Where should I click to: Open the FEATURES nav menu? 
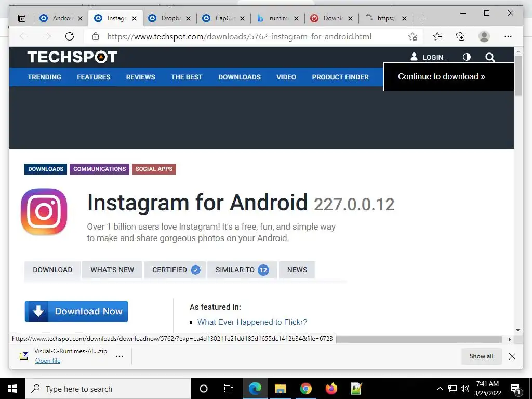(94, 77)
